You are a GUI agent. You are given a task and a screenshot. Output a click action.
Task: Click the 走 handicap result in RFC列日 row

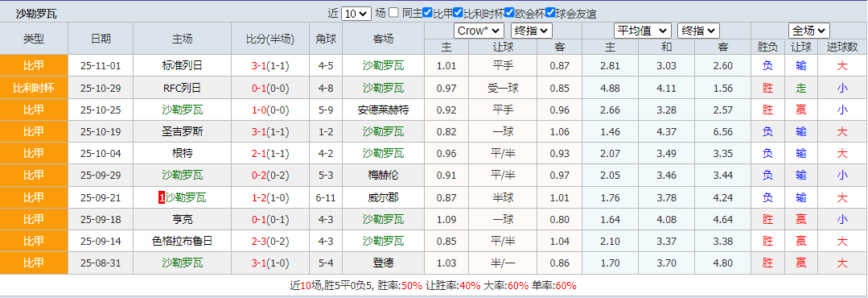click(800, 88)
